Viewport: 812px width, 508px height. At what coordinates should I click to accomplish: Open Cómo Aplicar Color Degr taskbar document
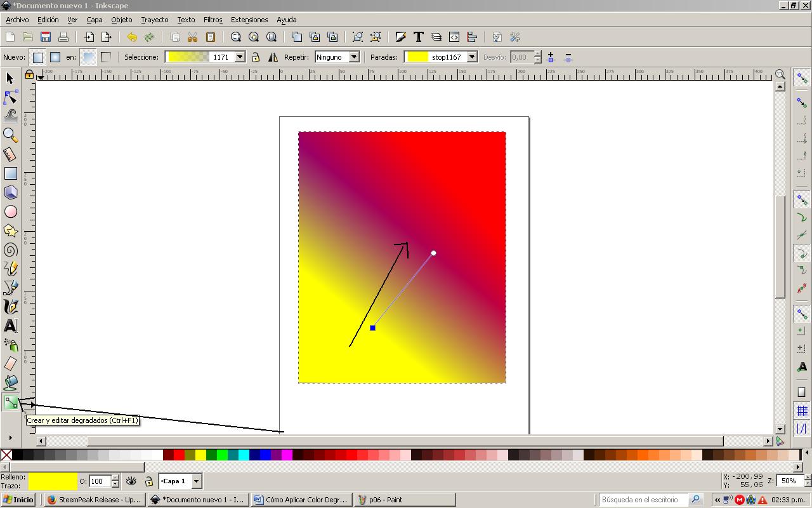[301, 500]
